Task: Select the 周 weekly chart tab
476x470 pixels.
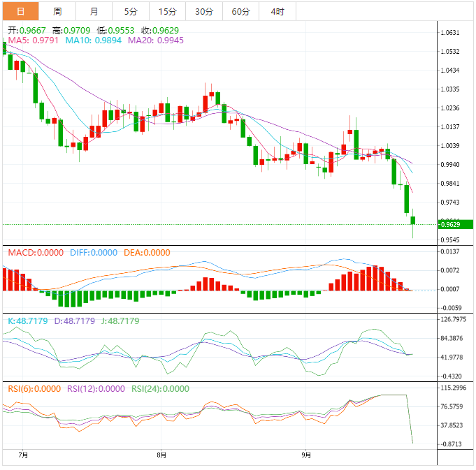Action: (57, 11)
